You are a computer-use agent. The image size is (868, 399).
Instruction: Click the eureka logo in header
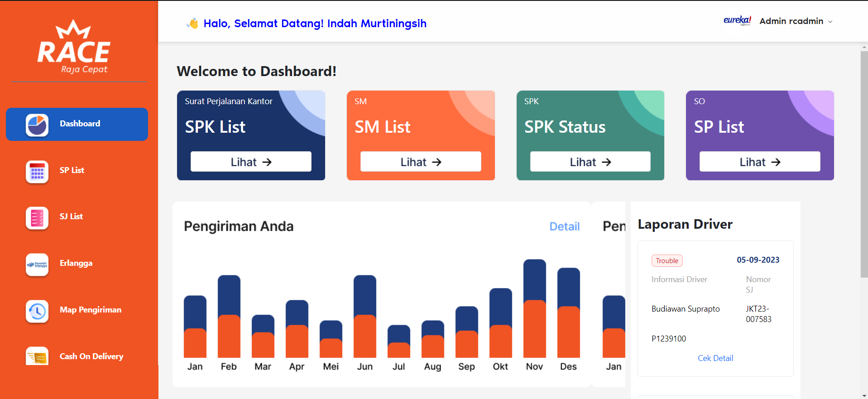point(737,20)
